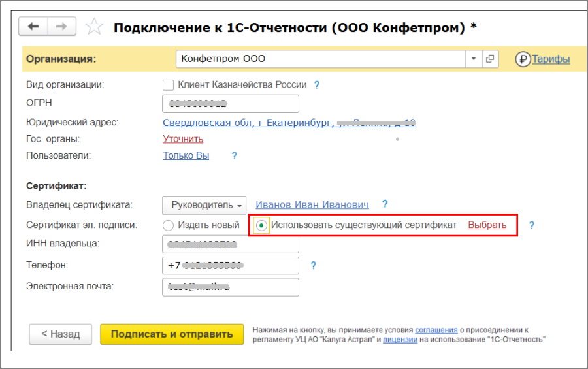The height and width of the screenshot is (369, 588).
Task: Show help for Телефон field
Action: point(314,266)
